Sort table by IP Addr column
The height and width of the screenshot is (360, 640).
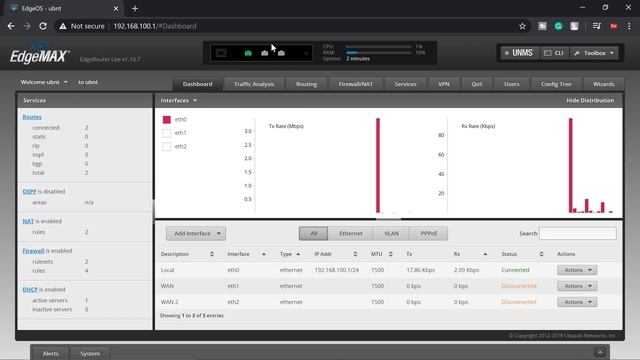coord(355,254)
